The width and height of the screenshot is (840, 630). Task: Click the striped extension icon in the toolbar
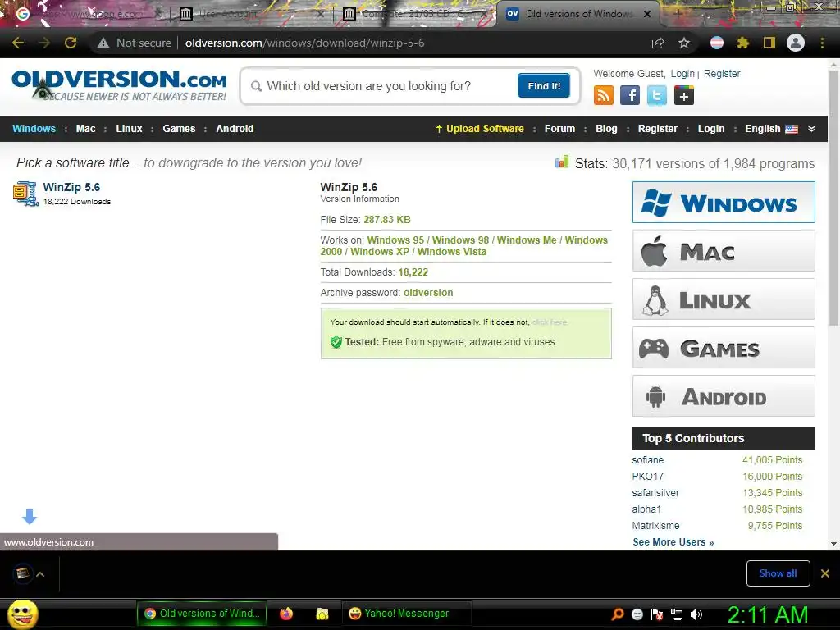pos(717,43)
